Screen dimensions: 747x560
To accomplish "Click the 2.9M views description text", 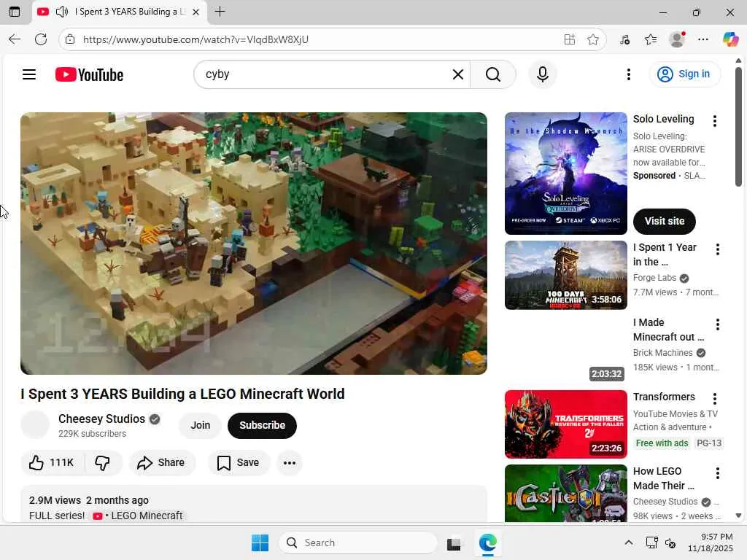I will (55, 500).
